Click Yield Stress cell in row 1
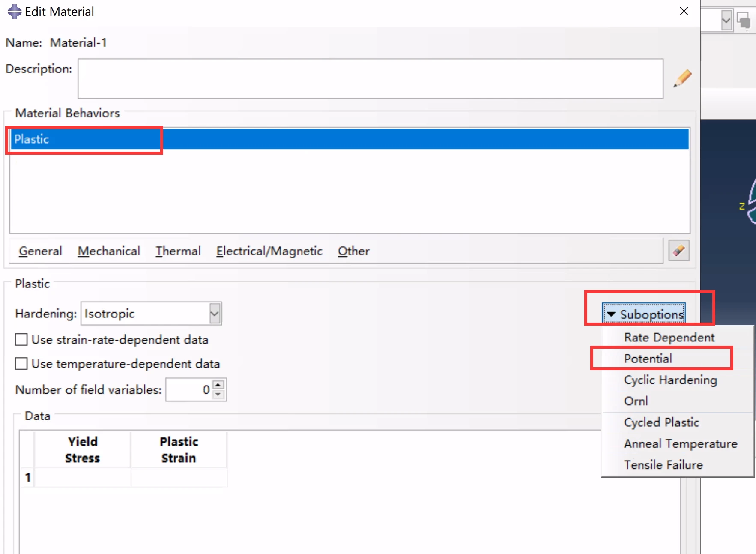 click(83, 477)
